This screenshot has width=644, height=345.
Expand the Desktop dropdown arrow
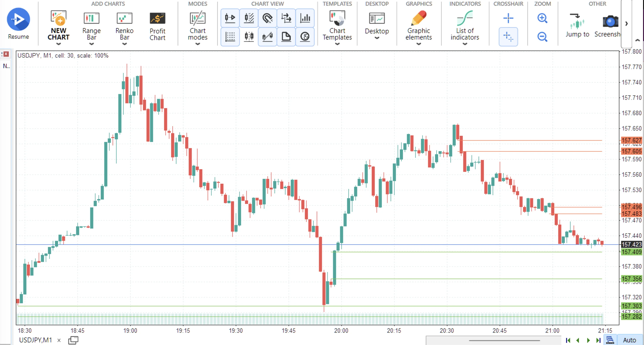tap(377, 38)
